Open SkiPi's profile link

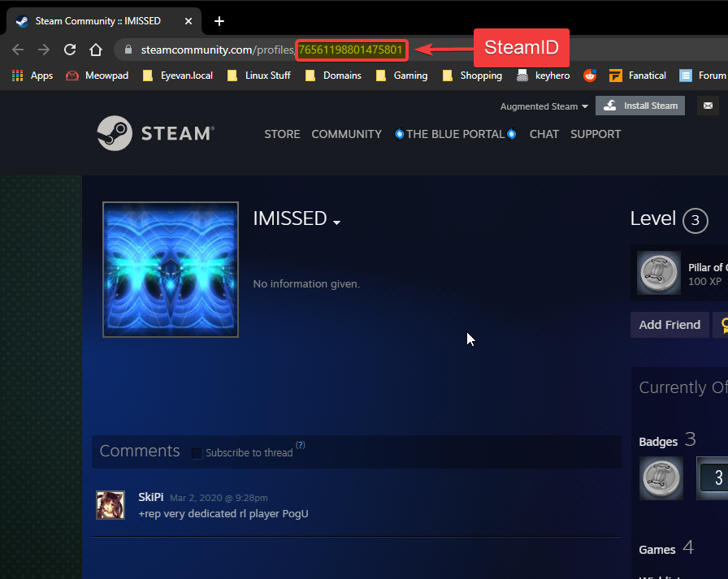tap(151, 497)
